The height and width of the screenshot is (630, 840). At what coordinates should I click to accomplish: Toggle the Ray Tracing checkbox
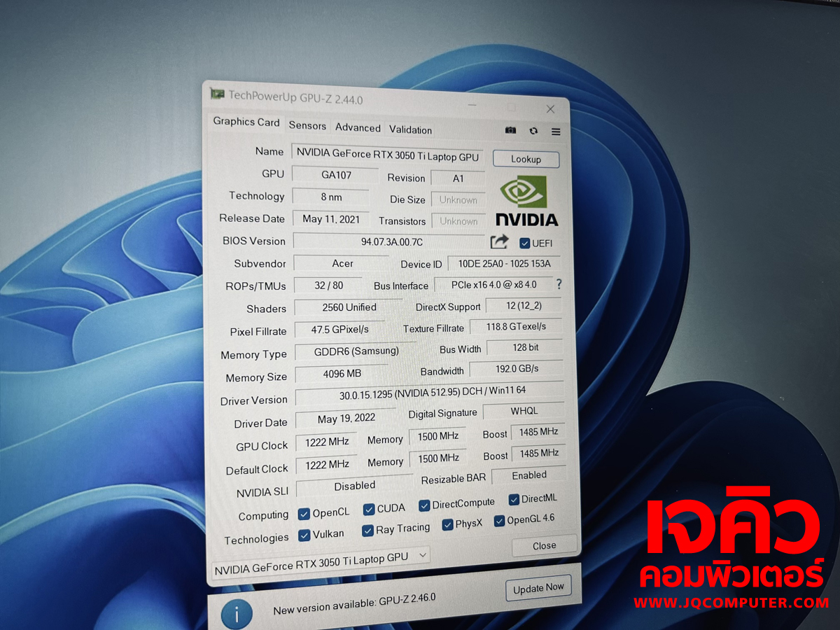(367, 531)
